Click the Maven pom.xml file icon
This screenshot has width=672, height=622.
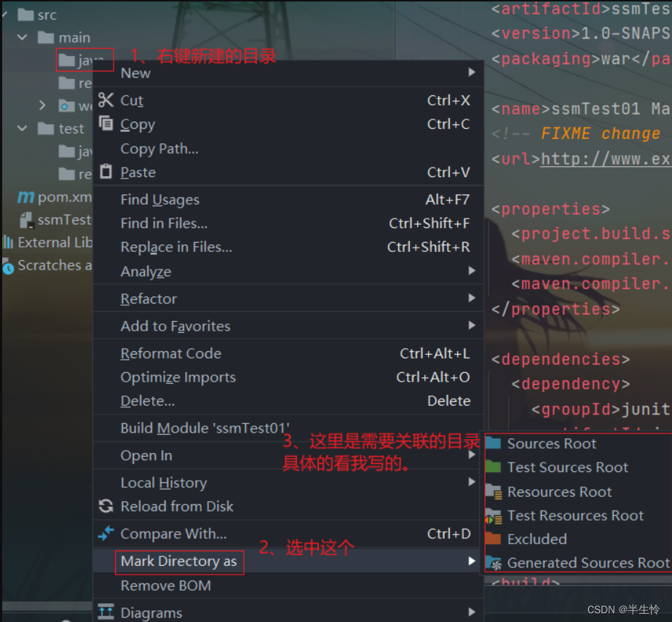click(x=25, y=197)
